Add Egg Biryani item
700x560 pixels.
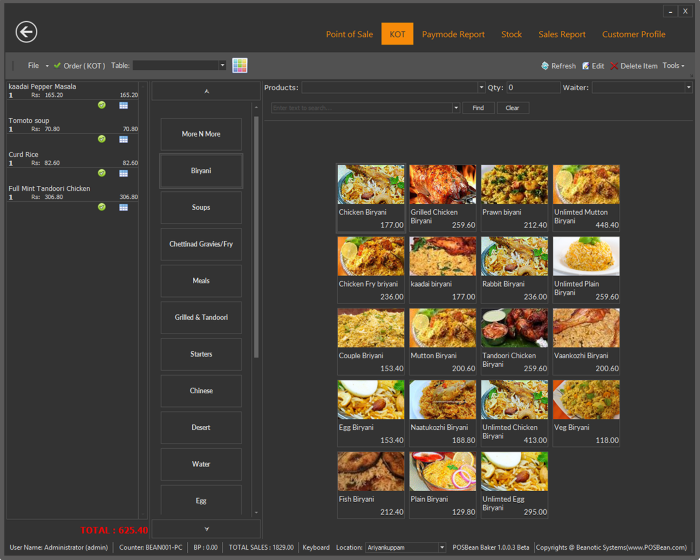pos(371,413)
